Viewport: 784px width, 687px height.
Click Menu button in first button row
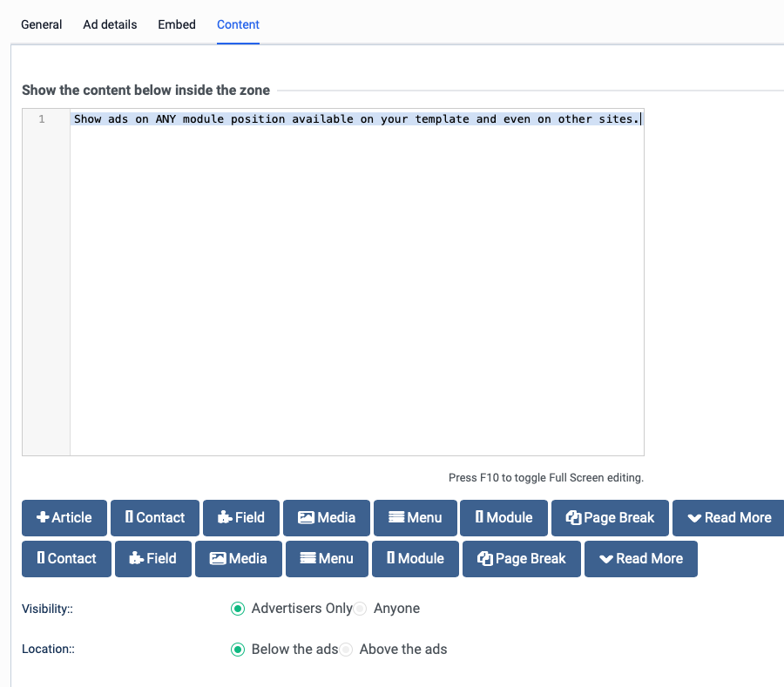tap(416, 517)
